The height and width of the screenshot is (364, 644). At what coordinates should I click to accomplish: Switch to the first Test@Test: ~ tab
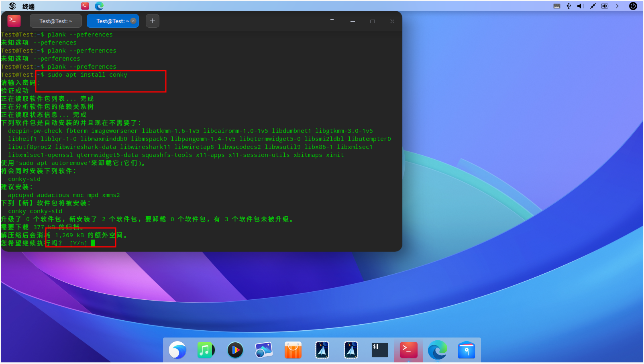coord(56,21)
